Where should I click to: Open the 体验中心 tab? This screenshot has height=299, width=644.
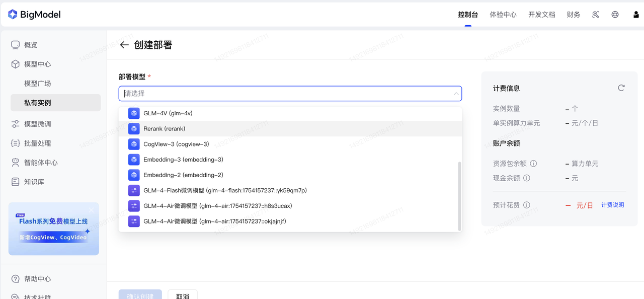point(503,15)
